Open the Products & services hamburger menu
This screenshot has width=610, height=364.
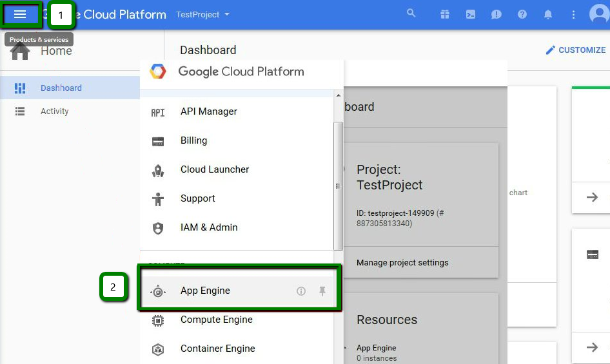coord(20,14)
